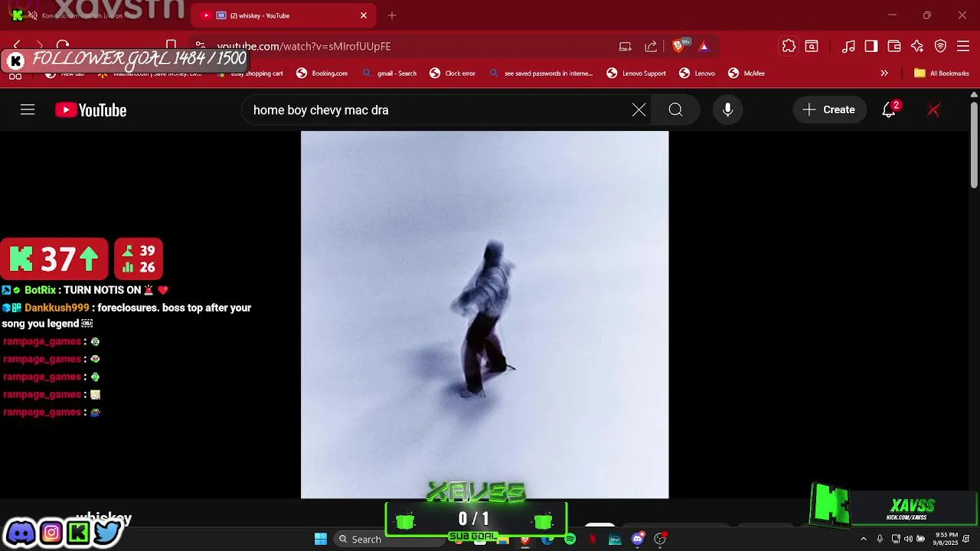Open the Windows Start menu
Image resolution: width=980 pixels, height=551 pixels.
pyautogui.click(x=321, y=540)
